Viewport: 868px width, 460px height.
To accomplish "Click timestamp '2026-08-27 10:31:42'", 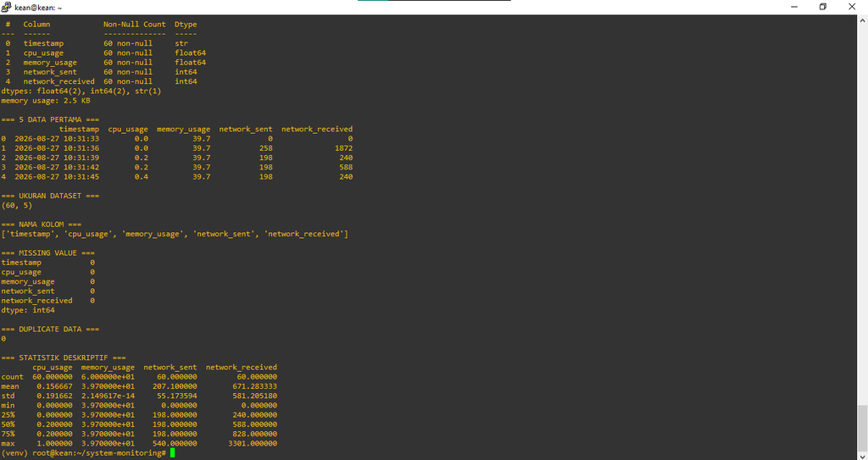I will pyautogui.click(x=57, y=167).
